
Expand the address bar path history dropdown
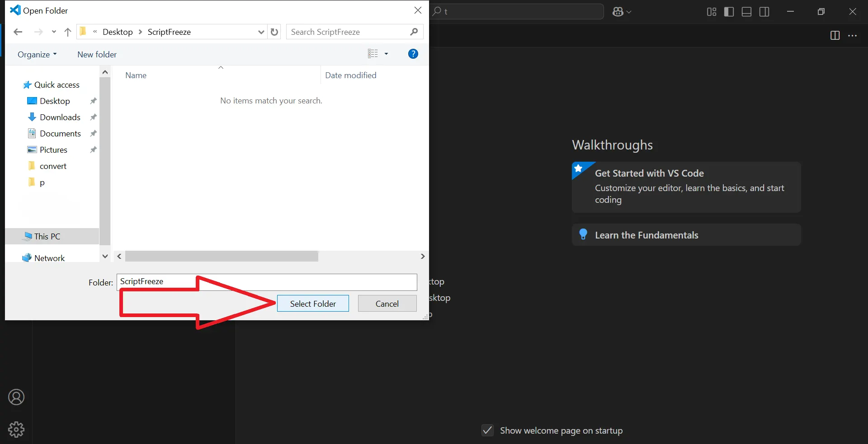coord(261,32)
